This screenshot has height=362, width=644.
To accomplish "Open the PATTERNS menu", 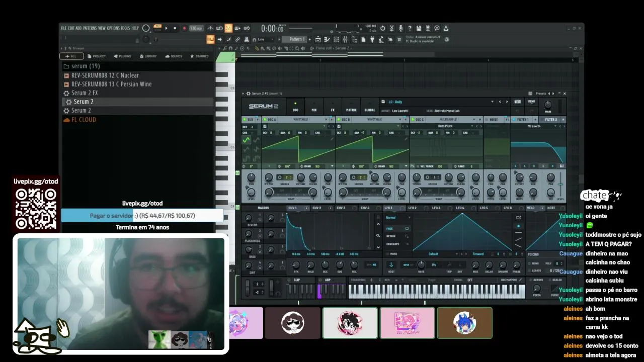I will 90,28.
